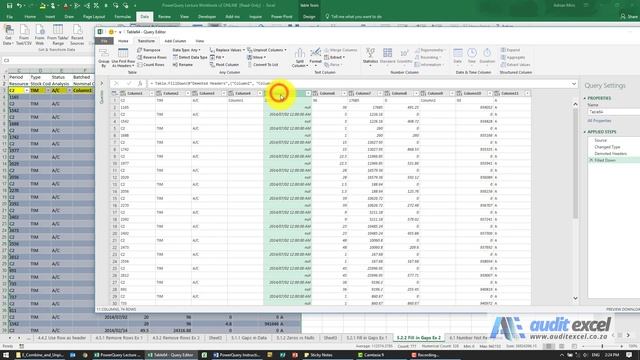Click the Merge Columns button
The image size is (640, 360).
pyautogui.click(x=340, y=50)
